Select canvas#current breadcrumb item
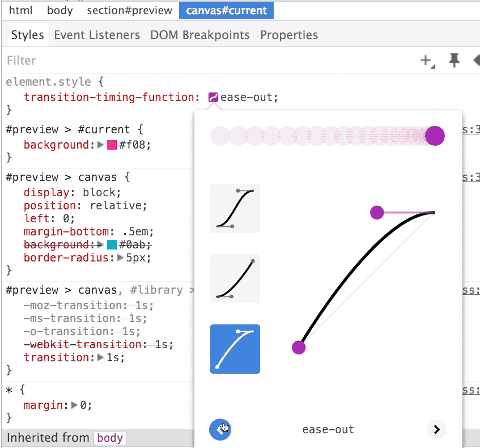This screenshot has height=448, width=480. (226, 10)
